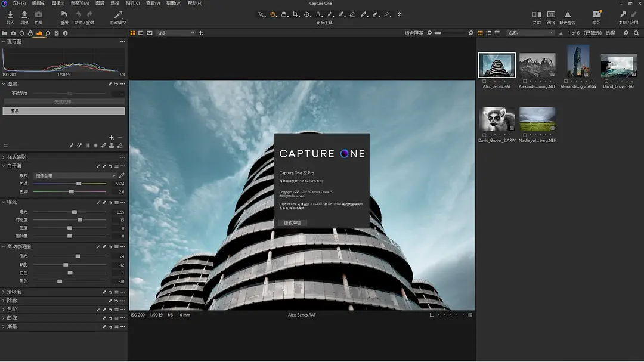This screenshot has width=644, height=362.
Task: Click the 导出 (Export) icon
Action: (x=24, y=14)
